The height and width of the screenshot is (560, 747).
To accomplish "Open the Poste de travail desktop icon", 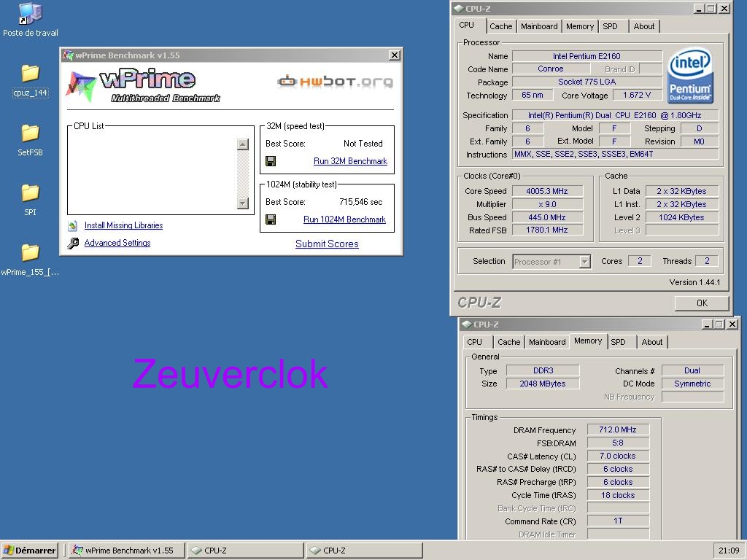I will point(31,15).
